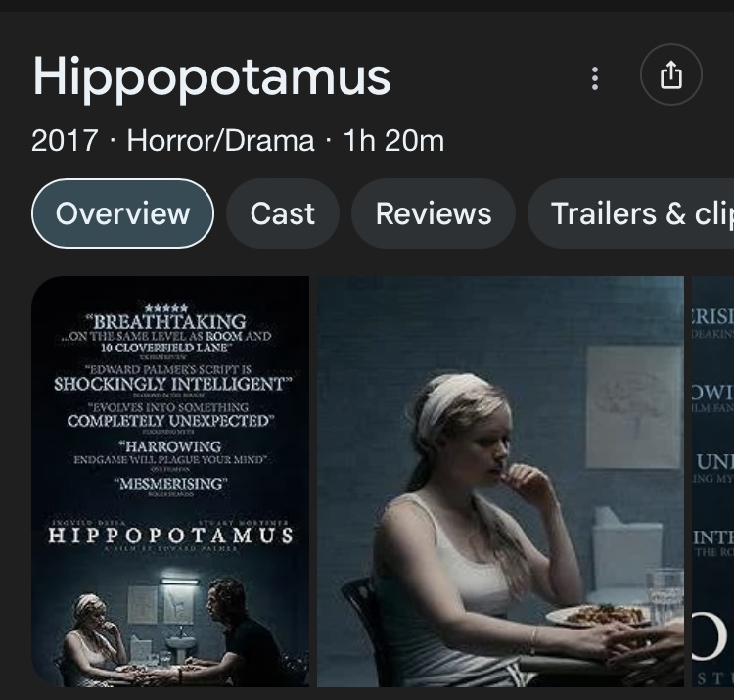
Task: Select the Overview tab
Action: pos(122,213)
